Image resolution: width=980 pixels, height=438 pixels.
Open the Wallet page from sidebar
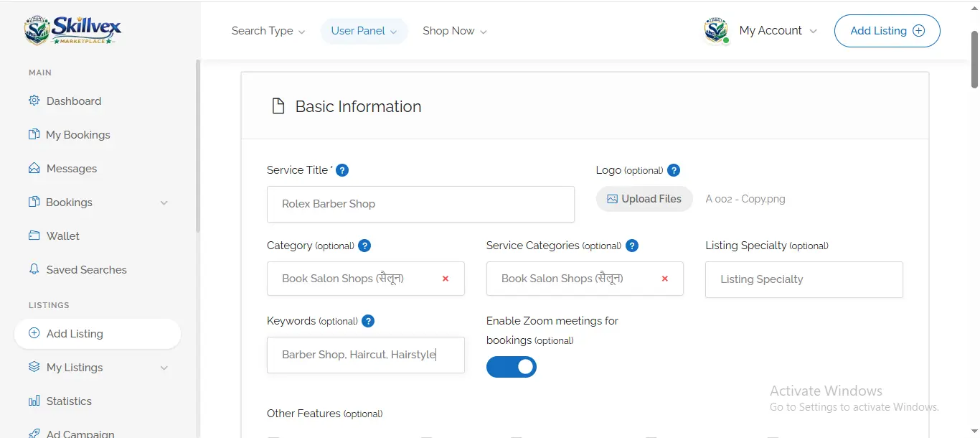click(x=62, y=236)
